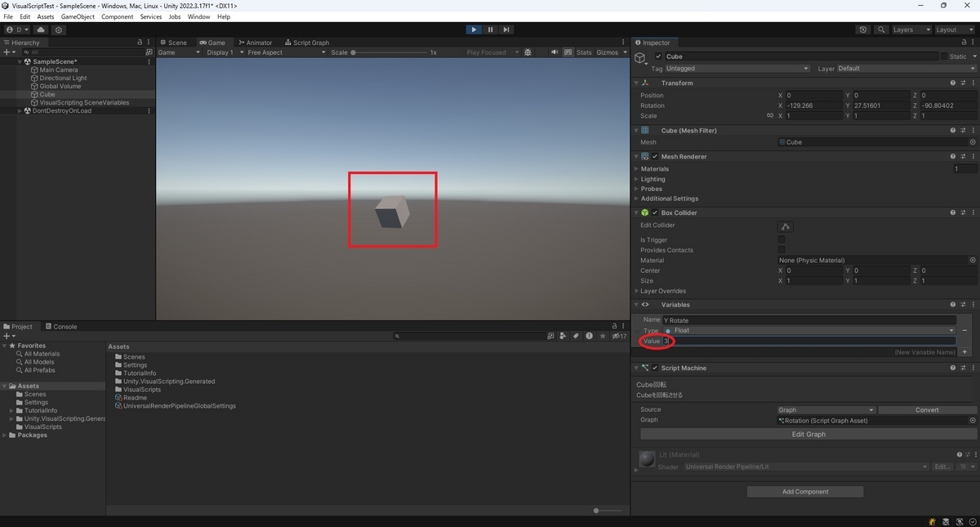Click the Convert button

point(927,410)
